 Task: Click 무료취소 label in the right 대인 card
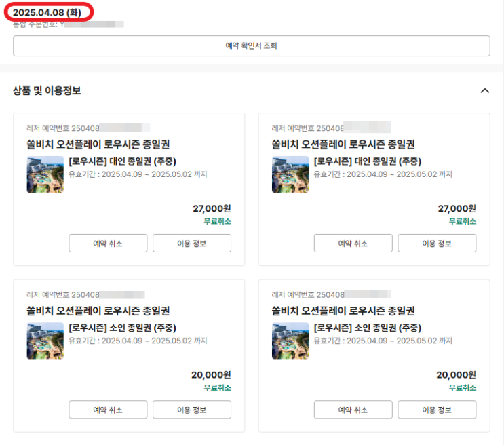[x=462, y=221]
